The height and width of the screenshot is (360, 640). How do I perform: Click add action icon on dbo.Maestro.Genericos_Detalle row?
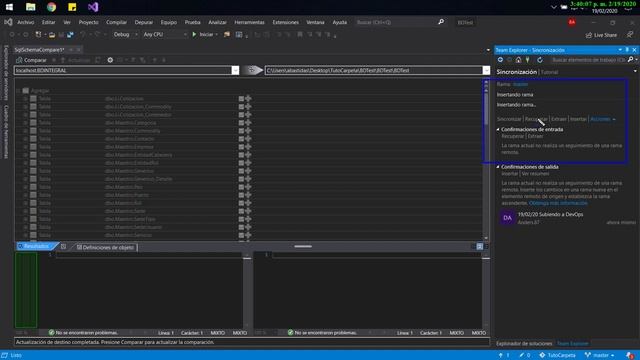pos(248,179)
